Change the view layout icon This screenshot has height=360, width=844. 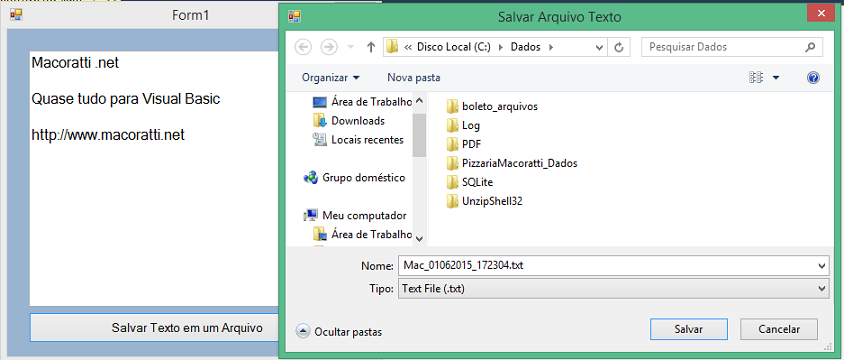point(756,78)
